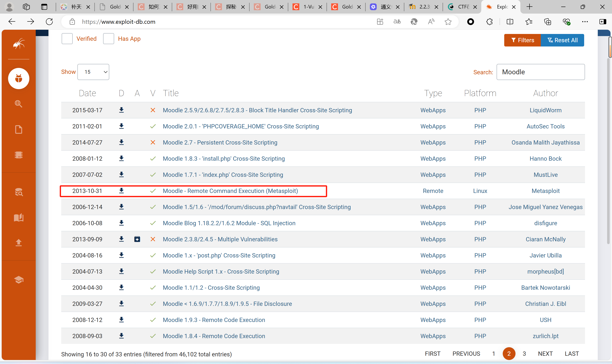
Task: Open the Shellcodes chip sidebar icon
Action: click(19, 155)
